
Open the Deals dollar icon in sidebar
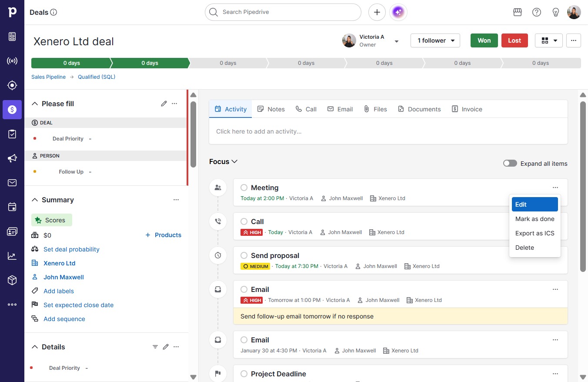point(12,110)
